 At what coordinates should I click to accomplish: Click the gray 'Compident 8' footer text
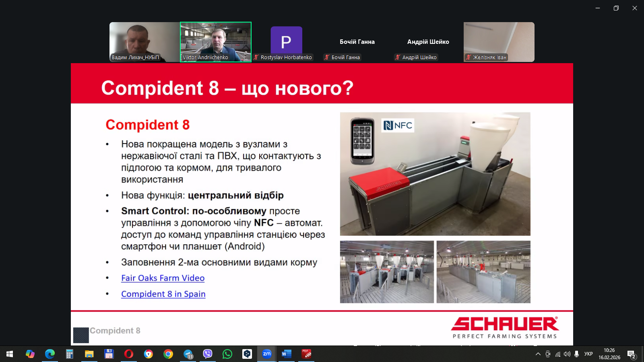click(115, 331)
